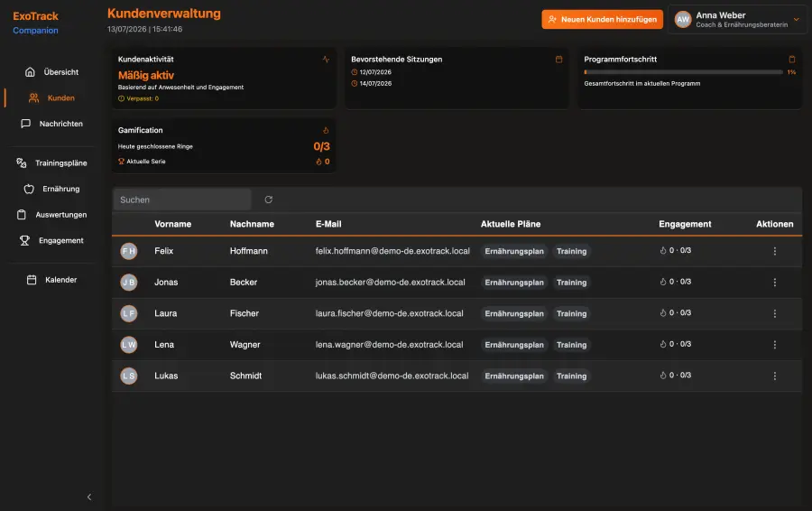Click Jonas Becker's JB avatar

point(129,283)
